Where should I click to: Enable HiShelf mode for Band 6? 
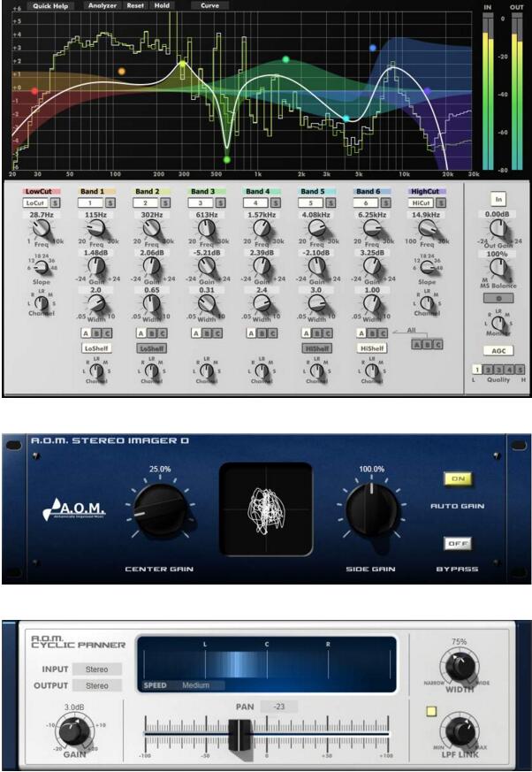click(372, 348)
